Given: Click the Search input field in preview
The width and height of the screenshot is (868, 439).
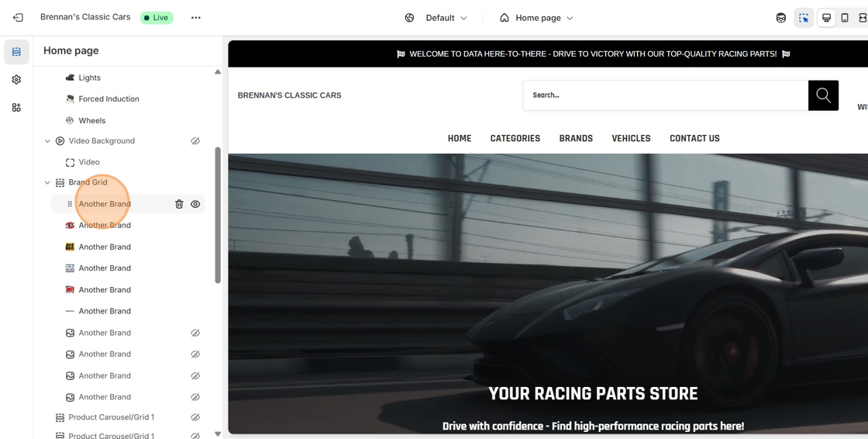Looking at the screenshot, I should 666,95.
